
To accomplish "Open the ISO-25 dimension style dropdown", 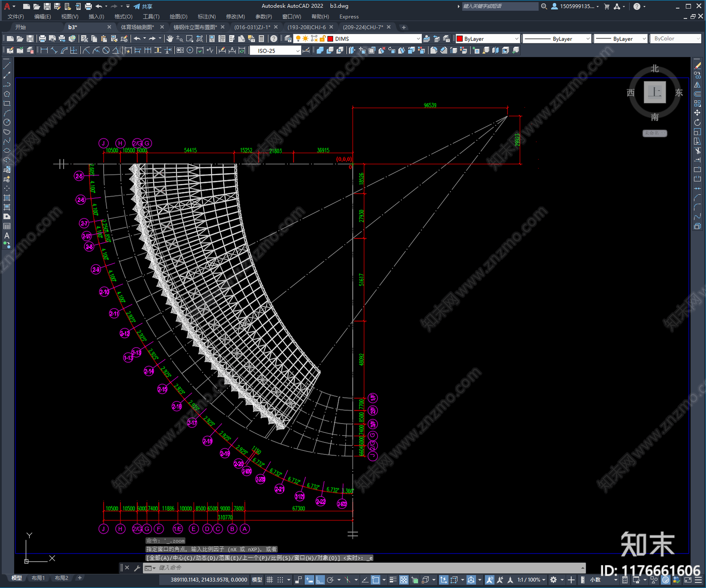I will coord(275,51).
